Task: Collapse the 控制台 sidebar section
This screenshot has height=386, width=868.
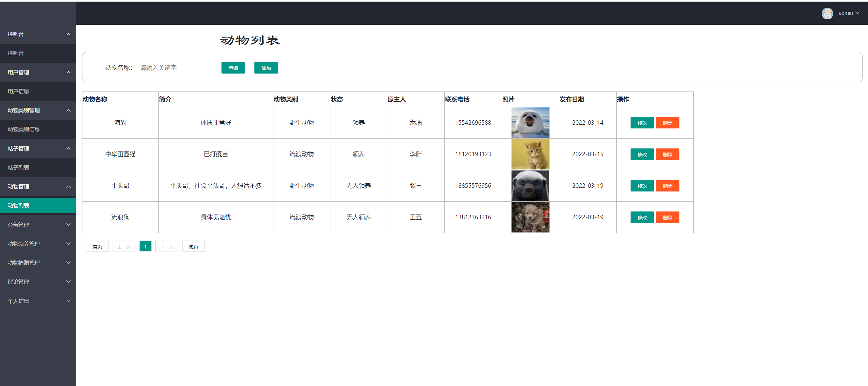Action: tap(68, 34)
